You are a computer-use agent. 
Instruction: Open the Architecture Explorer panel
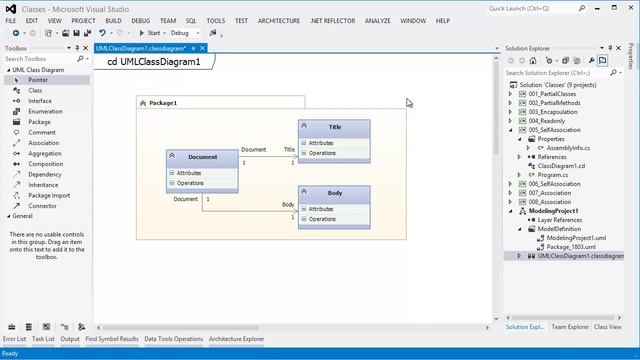(x=236, y=339)
